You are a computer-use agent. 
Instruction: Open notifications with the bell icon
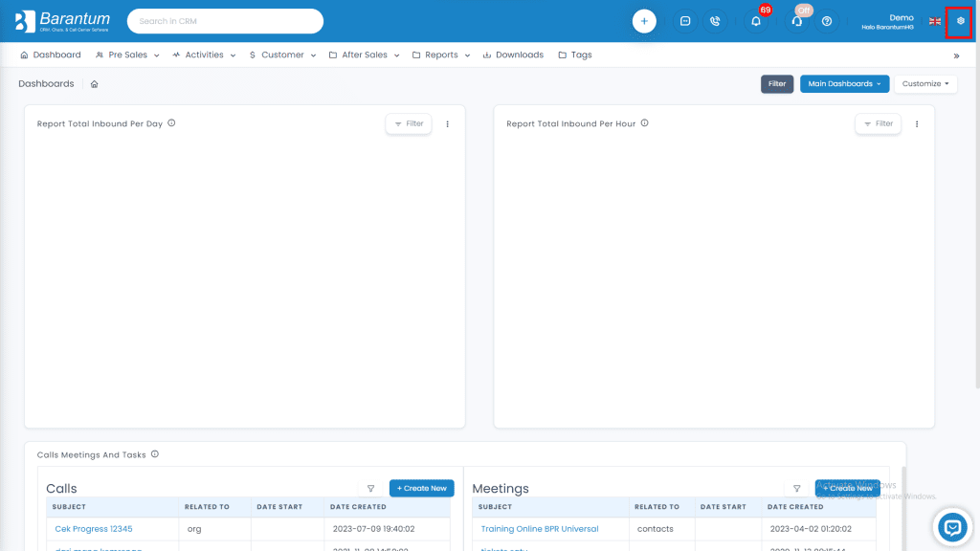point(755,20)
